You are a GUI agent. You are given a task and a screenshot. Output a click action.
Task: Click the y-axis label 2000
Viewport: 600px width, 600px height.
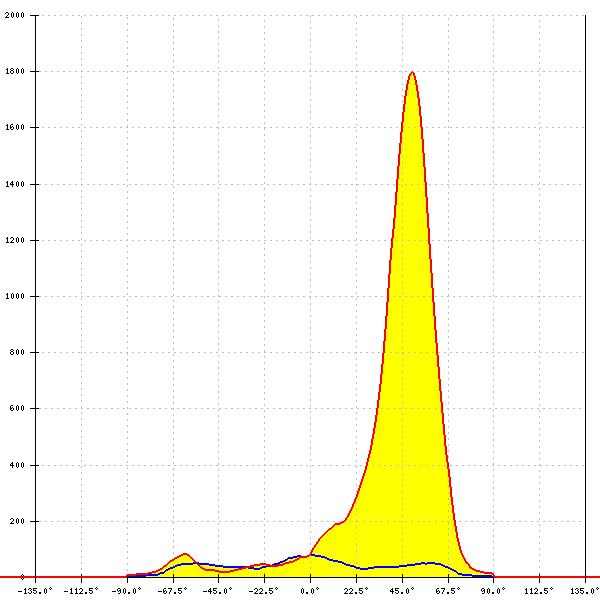click(15, 15)
